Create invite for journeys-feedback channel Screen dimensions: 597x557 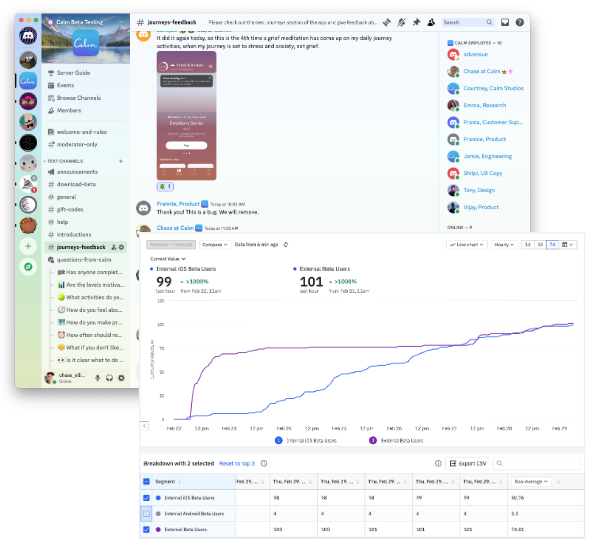pos(114,247)
